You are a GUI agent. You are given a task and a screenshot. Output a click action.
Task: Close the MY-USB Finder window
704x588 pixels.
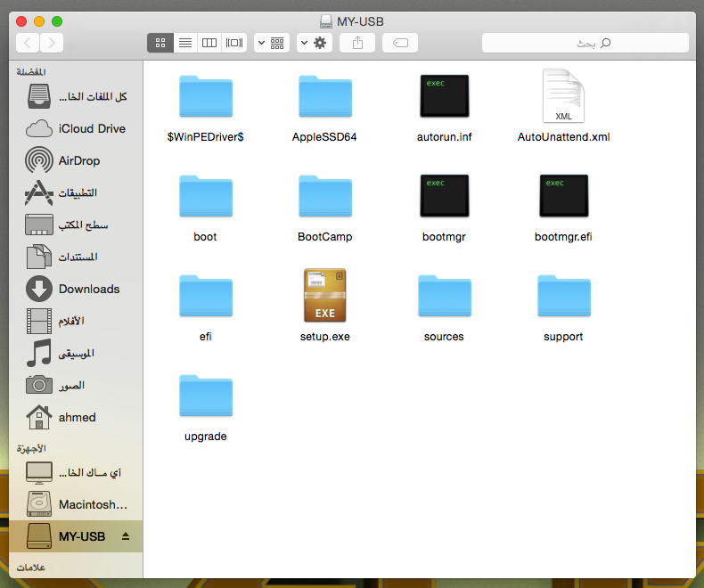21,21
